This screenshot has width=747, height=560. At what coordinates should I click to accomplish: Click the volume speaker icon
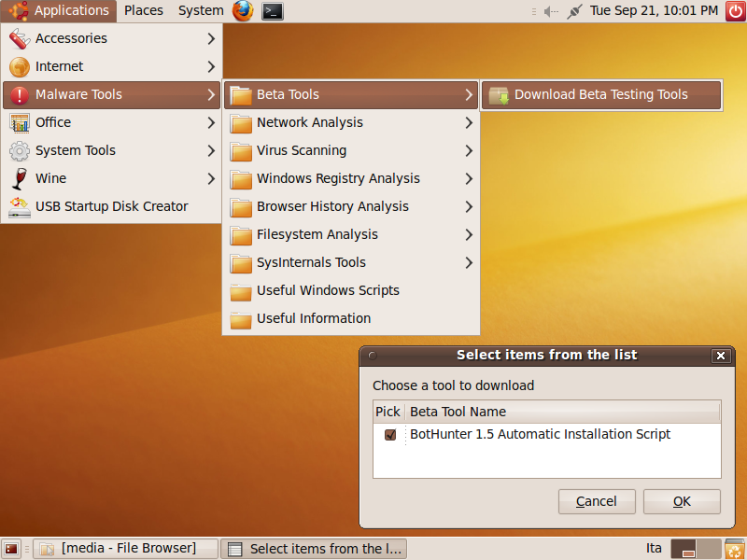click(551, 11)
